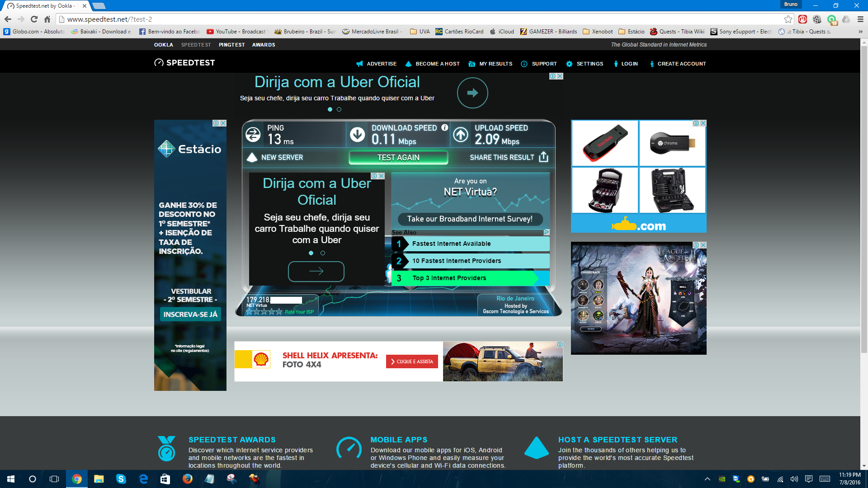Click CREATE ACCOUNT link

[678, 64]
